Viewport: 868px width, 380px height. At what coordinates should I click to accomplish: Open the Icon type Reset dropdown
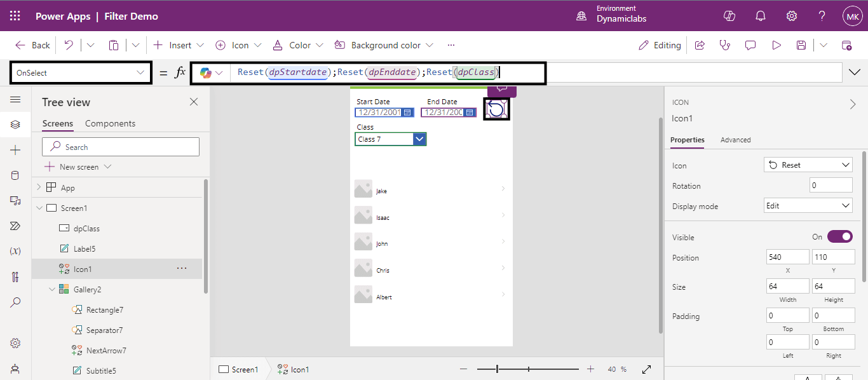pyautogui.click(x=808, y=165)
